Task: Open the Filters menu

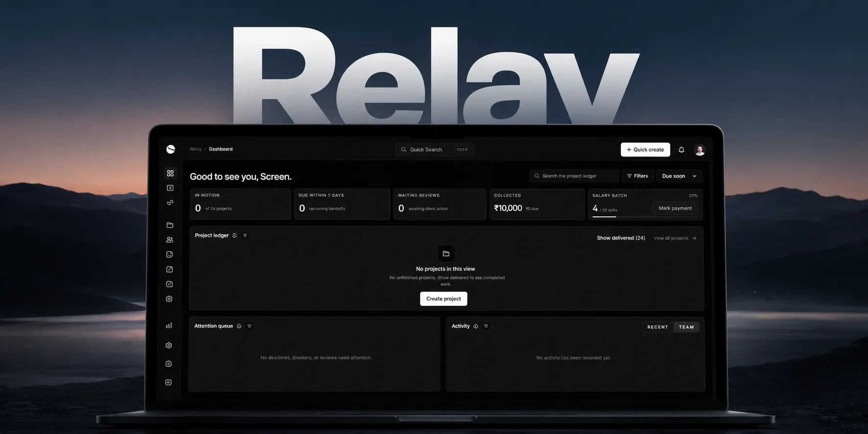Action: click(x=638, y=176)
